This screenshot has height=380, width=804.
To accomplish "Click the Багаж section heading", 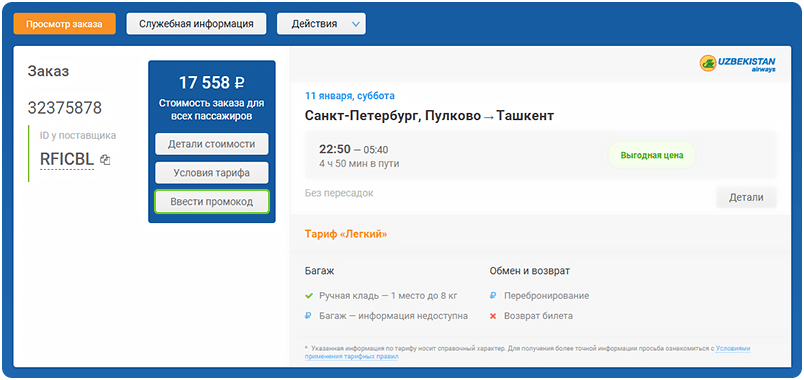I will [319, 270].
